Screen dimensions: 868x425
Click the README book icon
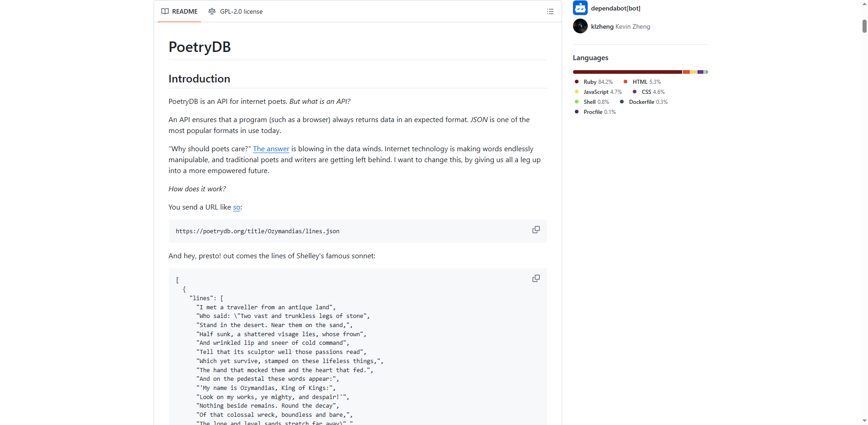click(x=165, y=11)
